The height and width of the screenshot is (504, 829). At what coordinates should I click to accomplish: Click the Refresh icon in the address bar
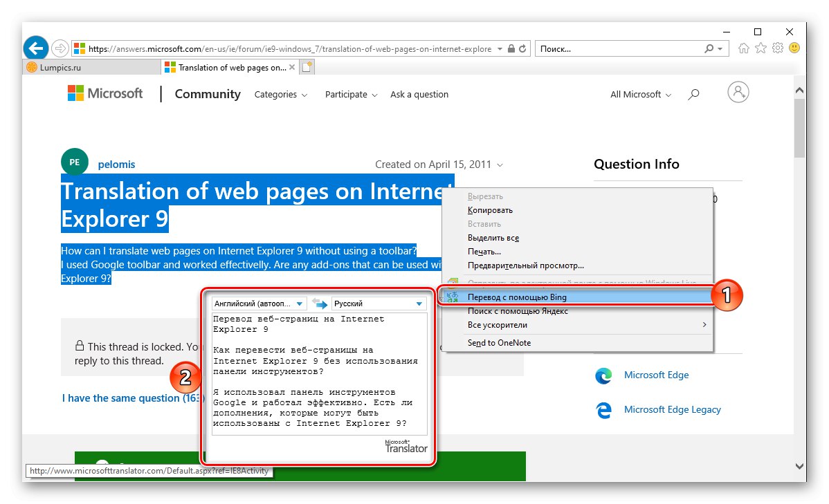click(522, 48)
